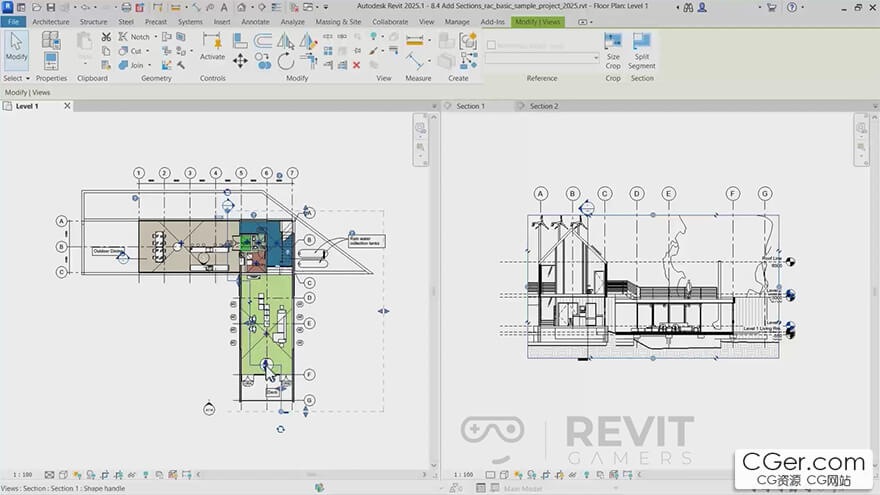Open the Join dropdown arrow
Screen dimensions: 880x495
(x=149, y=65)
